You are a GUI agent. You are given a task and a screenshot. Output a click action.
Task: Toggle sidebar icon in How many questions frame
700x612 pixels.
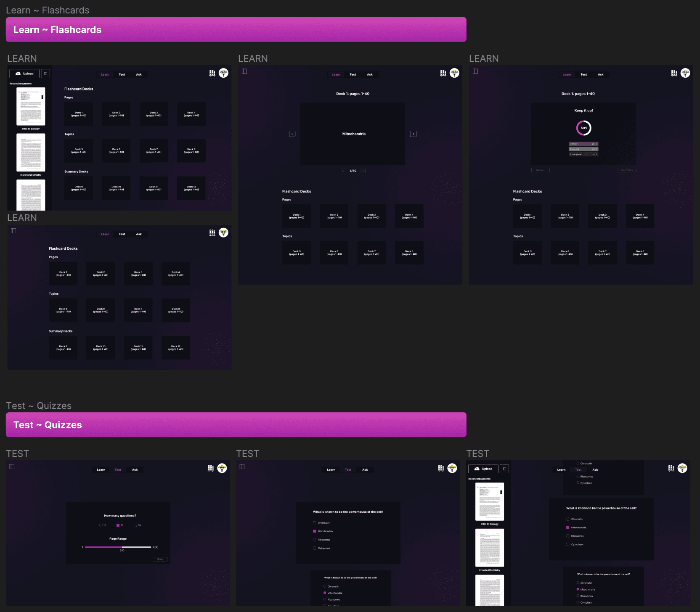point(12,467)
